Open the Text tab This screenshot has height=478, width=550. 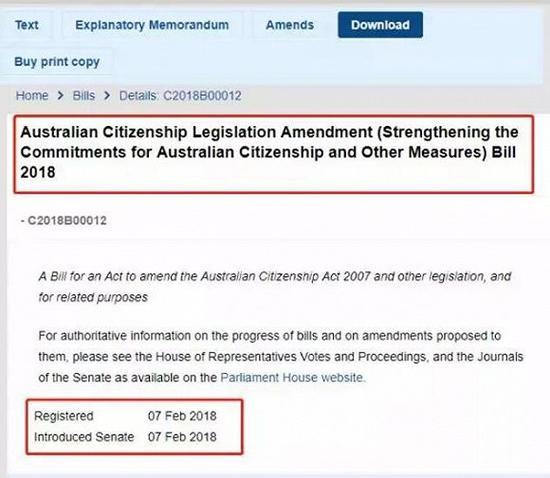point(27,25)
